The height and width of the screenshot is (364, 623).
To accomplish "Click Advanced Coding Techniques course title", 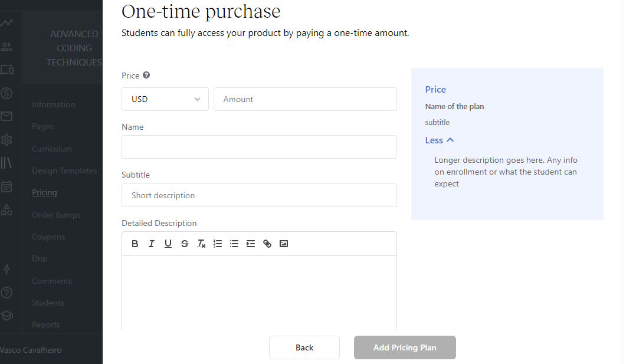I will [74, 48].
